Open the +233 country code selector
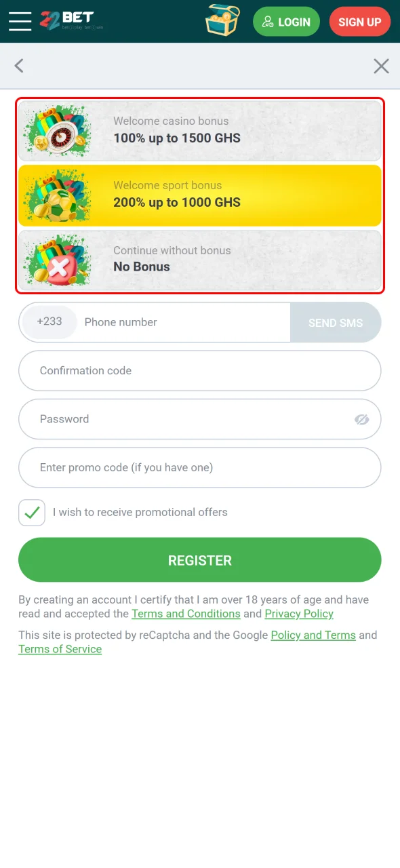Screen dimensions: 400x868 (x=48, y=322)
